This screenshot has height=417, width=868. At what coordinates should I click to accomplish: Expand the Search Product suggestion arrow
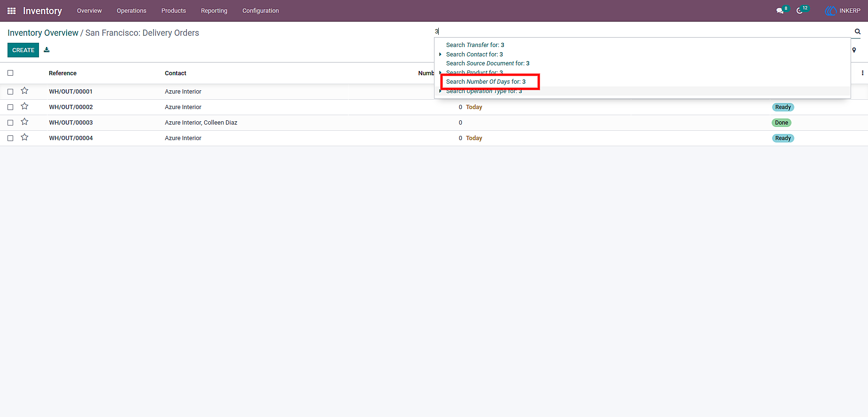click(440, 72)
